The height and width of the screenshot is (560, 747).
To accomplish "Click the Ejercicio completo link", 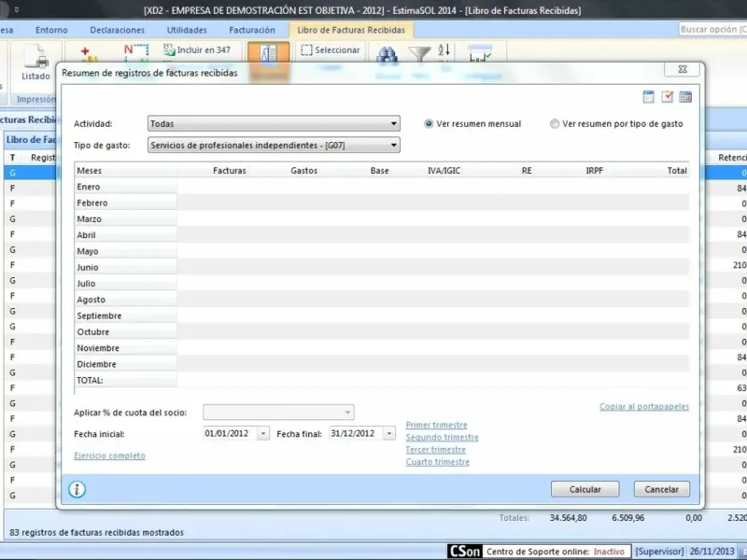I will pyautogui.click(x=109, y=455).
